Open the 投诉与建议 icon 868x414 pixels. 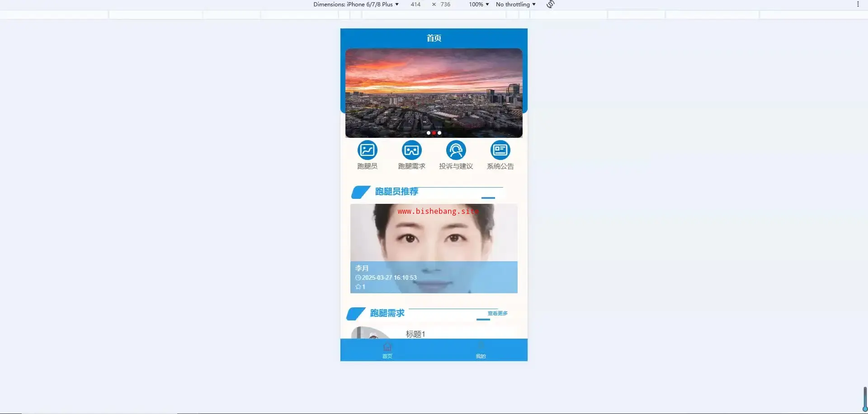point(456,151)
